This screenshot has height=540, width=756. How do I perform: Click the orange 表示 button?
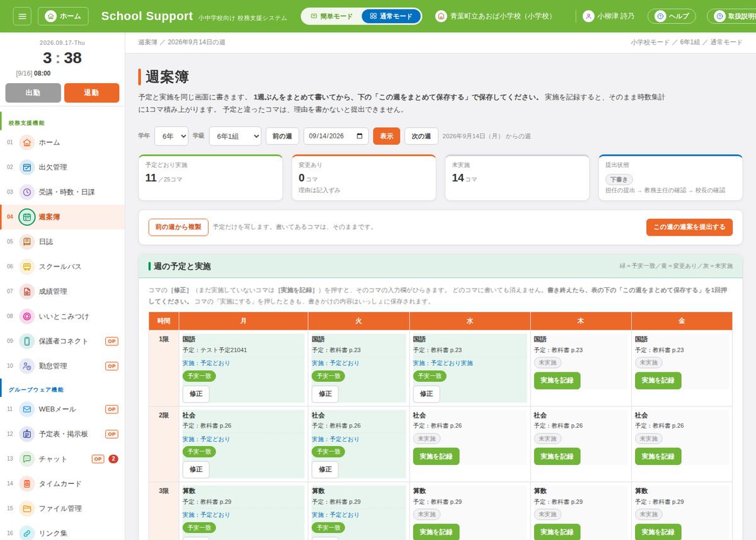[x=387, y=136]
